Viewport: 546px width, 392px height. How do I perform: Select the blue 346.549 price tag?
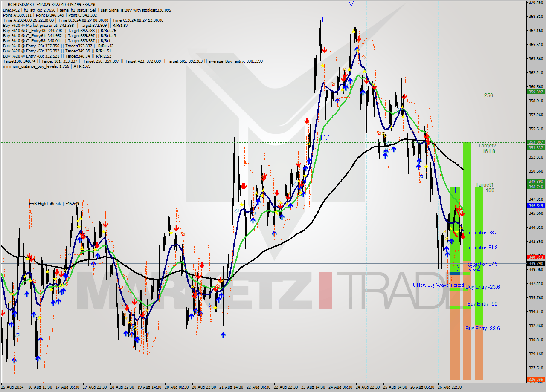(x=536, y=205)
